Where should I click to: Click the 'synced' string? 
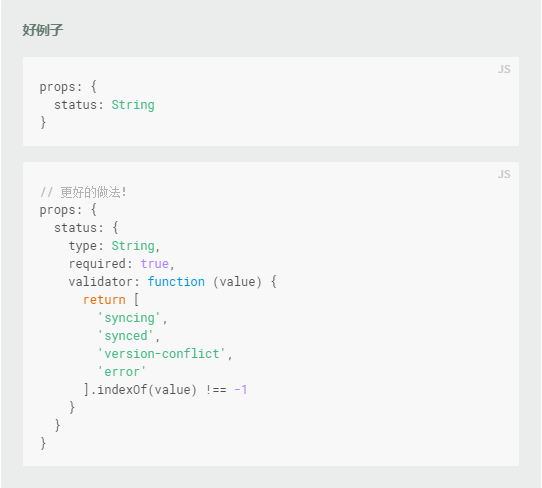pos(125,336)
